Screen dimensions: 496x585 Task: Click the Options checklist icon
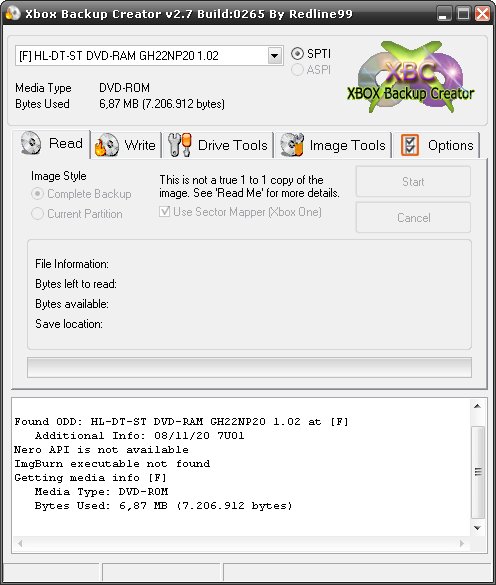click(x=410, y=145)
